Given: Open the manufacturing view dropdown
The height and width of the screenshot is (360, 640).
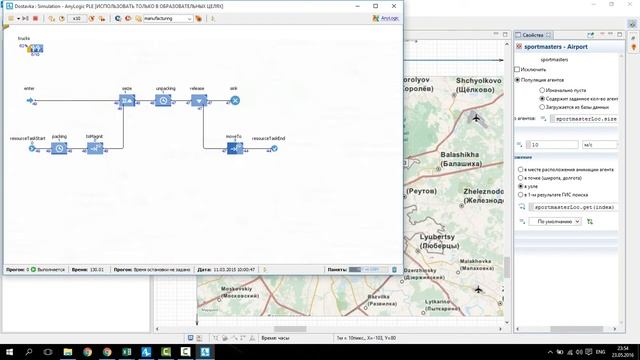Looking at the screenshot, I should 168,18.
